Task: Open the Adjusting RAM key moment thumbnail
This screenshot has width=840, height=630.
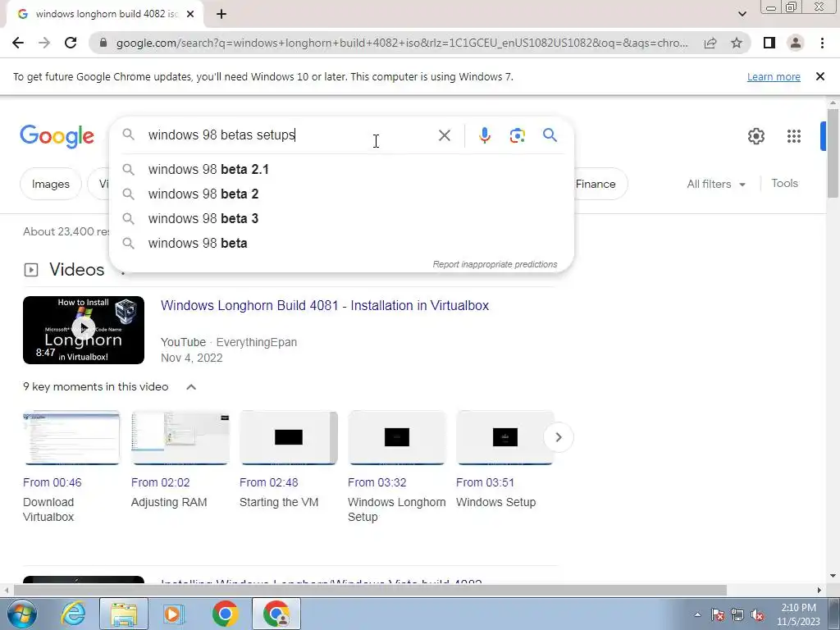Action: pos(180,437)
